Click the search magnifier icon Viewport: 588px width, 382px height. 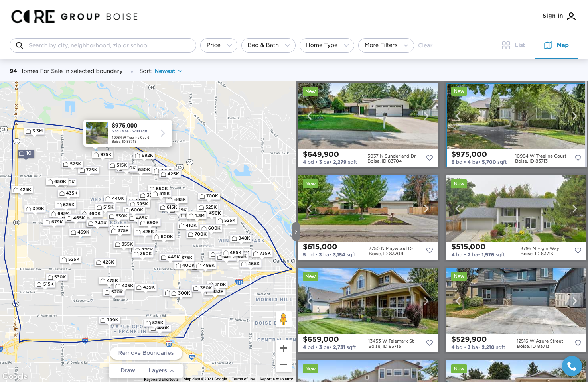click(19, 45)
